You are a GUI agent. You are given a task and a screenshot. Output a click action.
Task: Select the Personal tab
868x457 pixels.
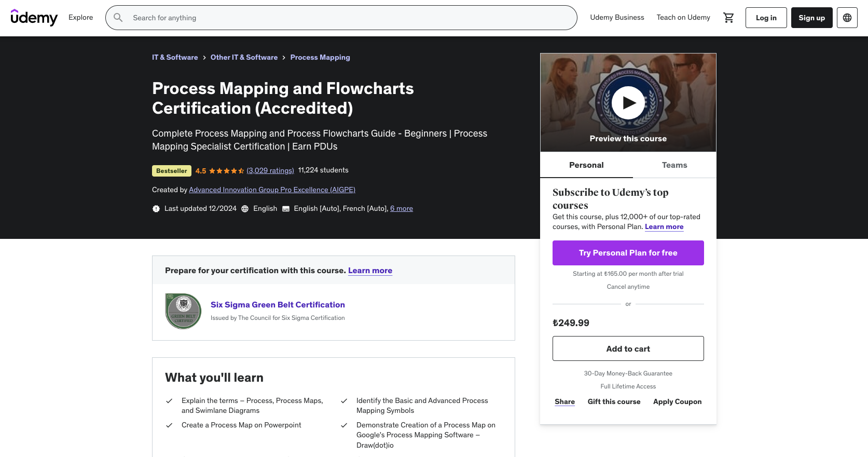coord(586,165)
